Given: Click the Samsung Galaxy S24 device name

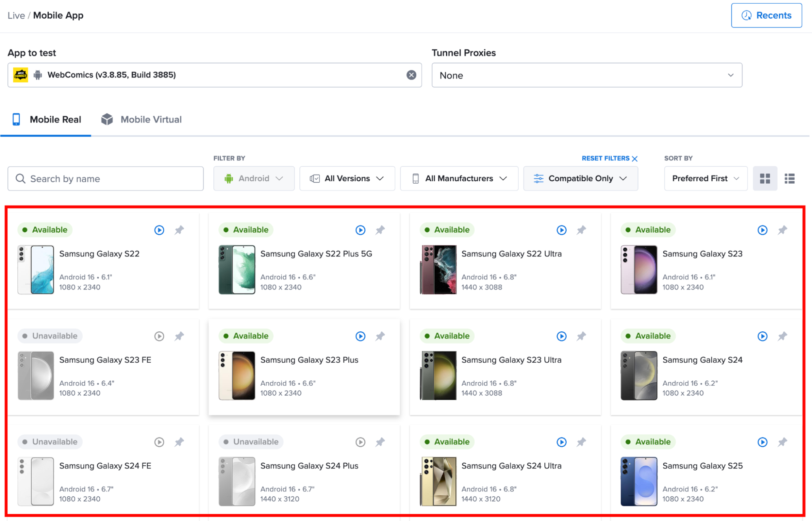Looking at the screenshot, I should click(702, 360).
